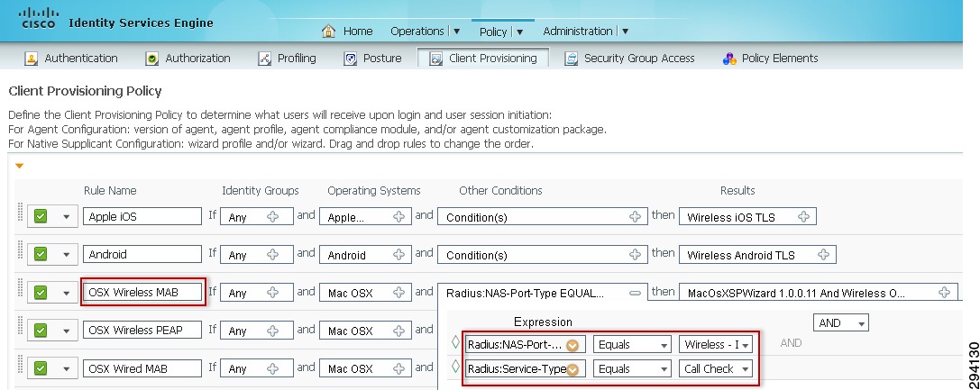The image size is (980, 390).
Task: Click the Profiling tab icon
Action: [x=264, y=59]
